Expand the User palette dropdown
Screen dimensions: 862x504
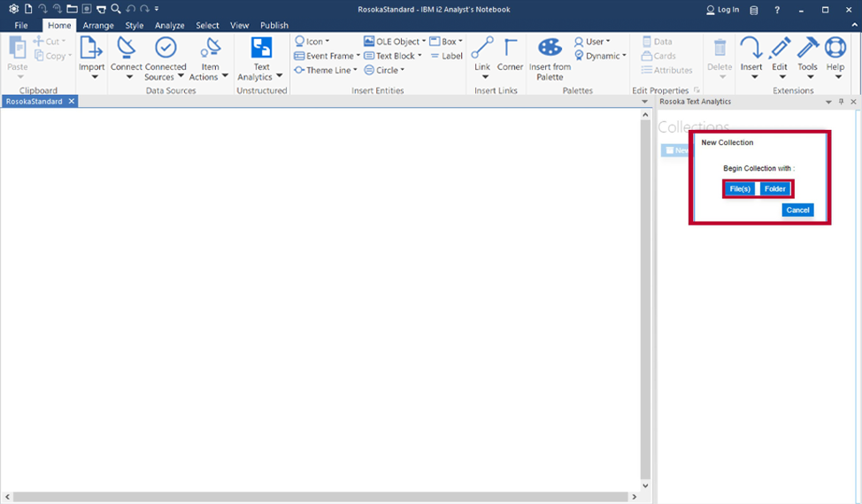[607, 42]
